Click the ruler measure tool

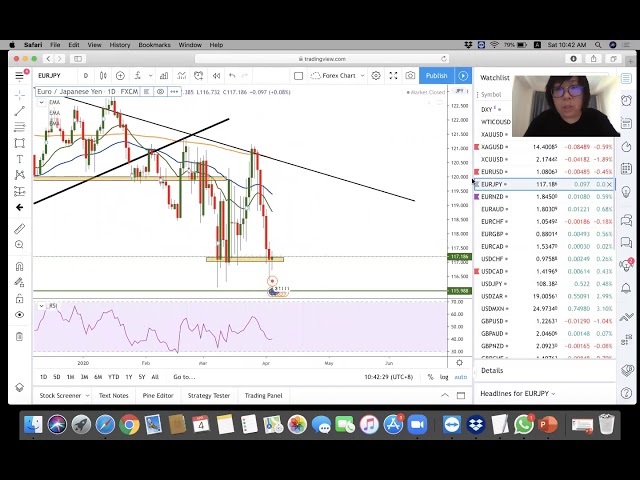click(19, 229)
